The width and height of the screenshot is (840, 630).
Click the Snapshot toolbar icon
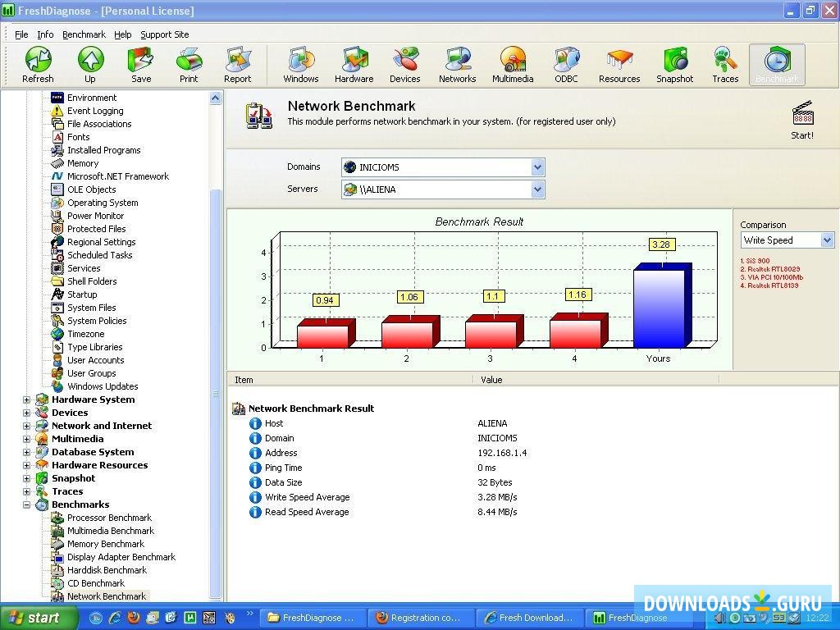tap(674, 64)
